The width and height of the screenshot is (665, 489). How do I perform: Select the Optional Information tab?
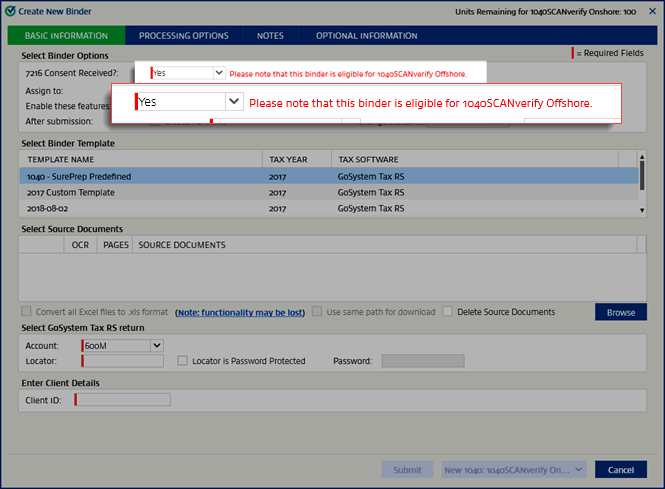click(366, 36)
